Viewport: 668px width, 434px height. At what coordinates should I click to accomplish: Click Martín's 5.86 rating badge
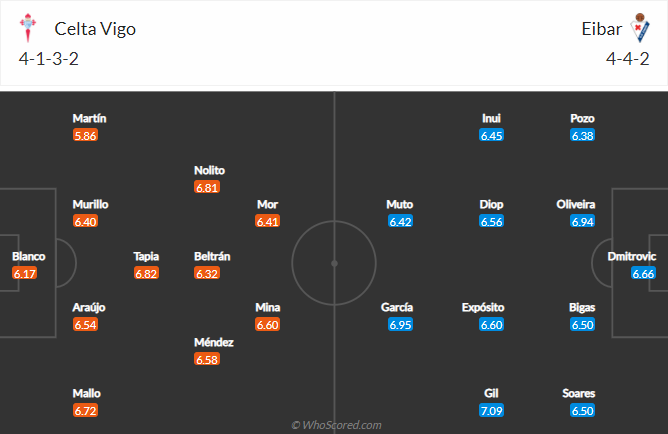pos(85,135)
